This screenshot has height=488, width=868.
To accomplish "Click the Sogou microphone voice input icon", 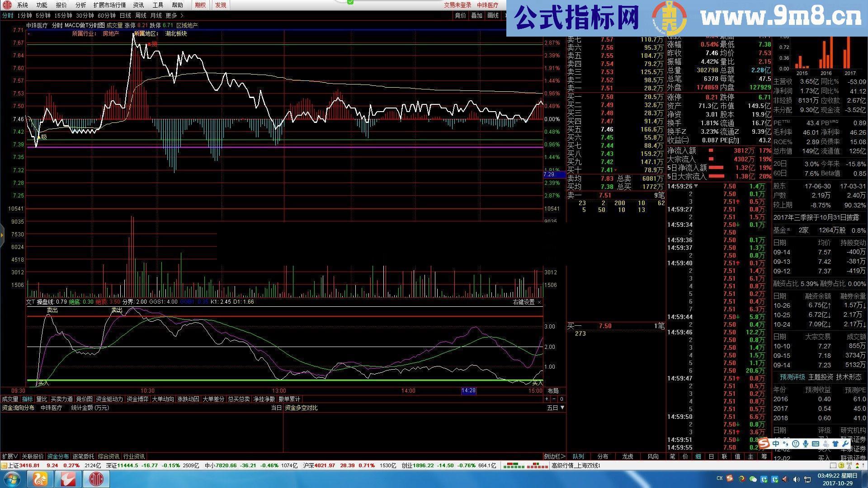I will (806, 444).
